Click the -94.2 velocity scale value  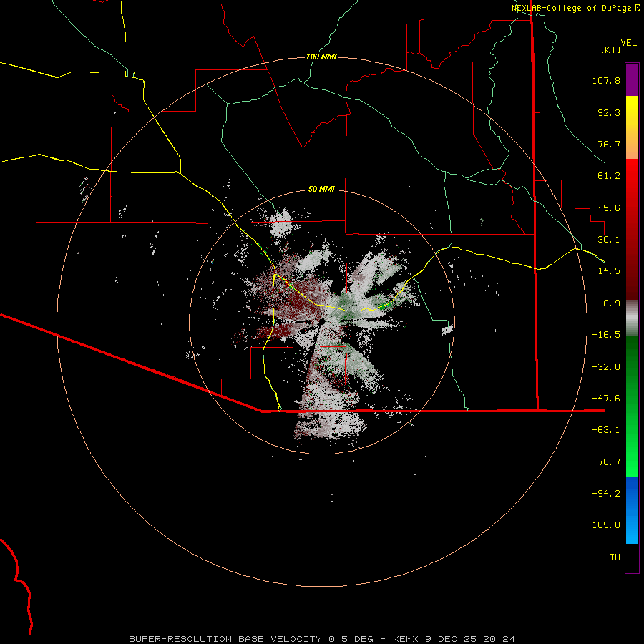606,494
